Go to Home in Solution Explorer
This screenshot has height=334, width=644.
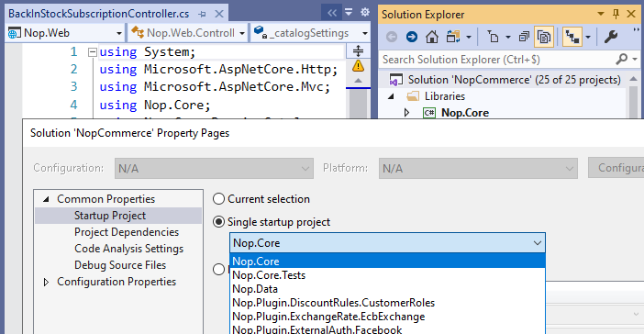point(432,37)
